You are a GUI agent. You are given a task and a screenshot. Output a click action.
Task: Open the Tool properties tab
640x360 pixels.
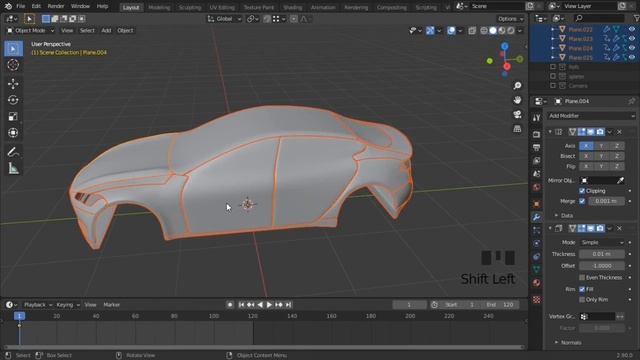(537, 118)
